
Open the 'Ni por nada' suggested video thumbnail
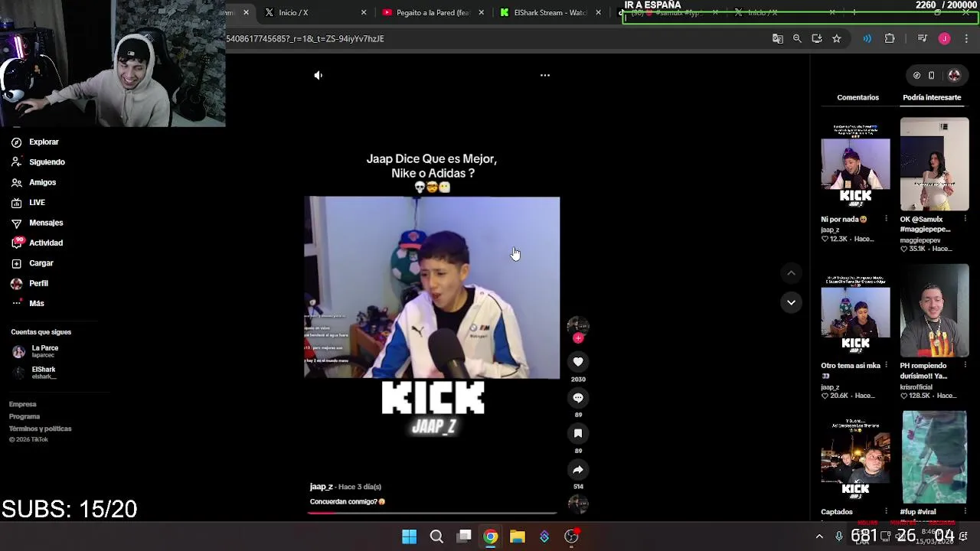click(855, 164)
